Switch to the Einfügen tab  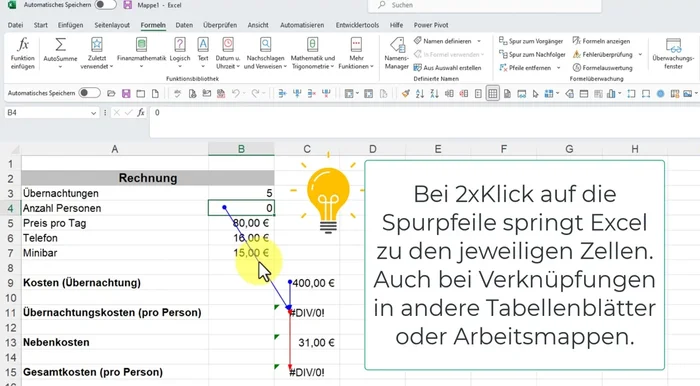pos(71,25)
